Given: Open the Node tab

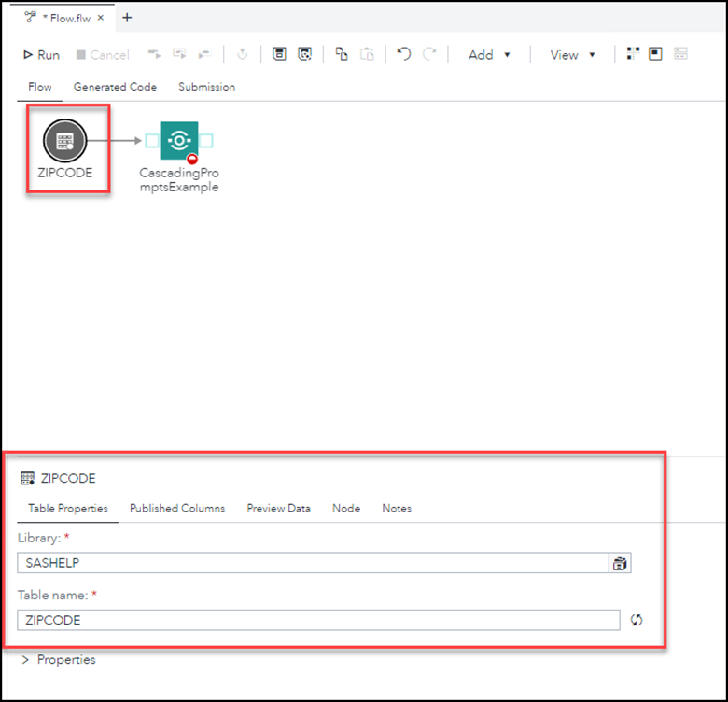Looking at the screenshot, I should (x=346, y=509).
